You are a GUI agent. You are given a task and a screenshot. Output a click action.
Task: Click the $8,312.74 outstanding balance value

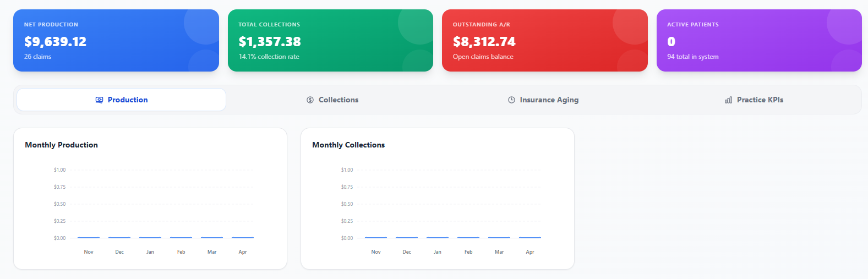tap(484, 42)
